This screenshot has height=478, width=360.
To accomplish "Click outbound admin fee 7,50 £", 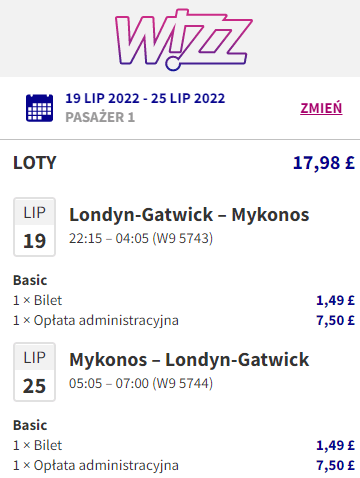I will [x=335, y=321].
